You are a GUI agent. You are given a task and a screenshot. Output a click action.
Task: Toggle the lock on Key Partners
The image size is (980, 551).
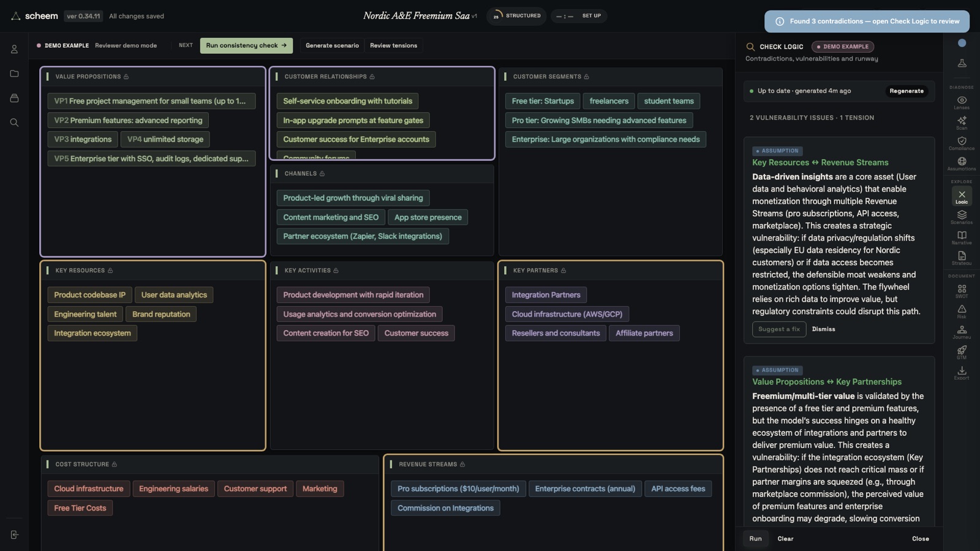563,271
